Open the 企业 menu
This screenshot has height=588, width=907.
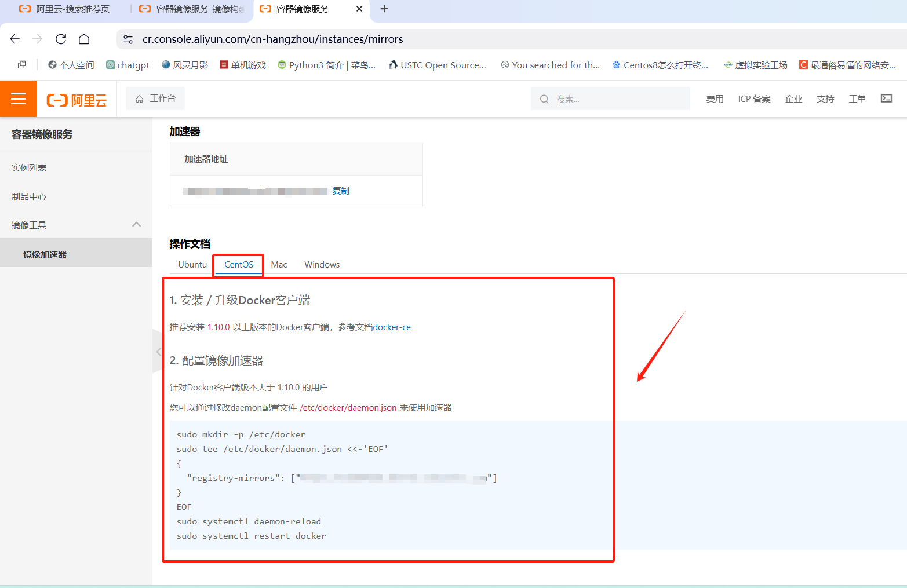pos(793,98)
